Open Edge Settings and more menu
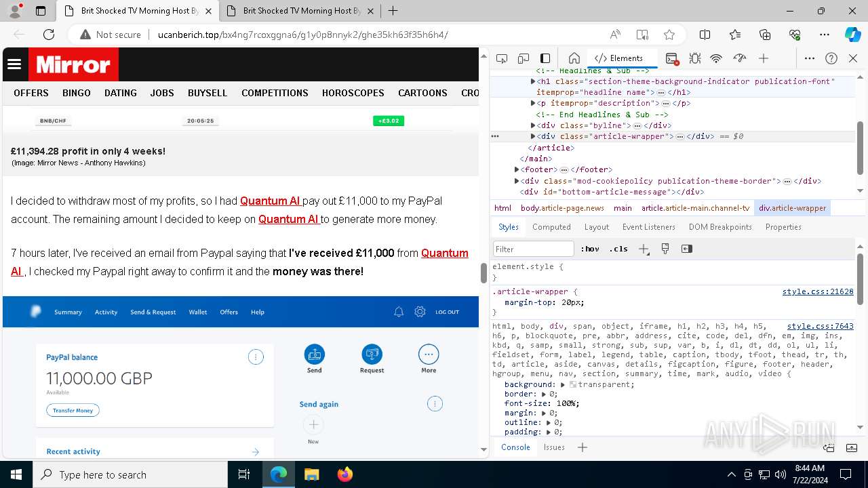 tap(825, 35)
